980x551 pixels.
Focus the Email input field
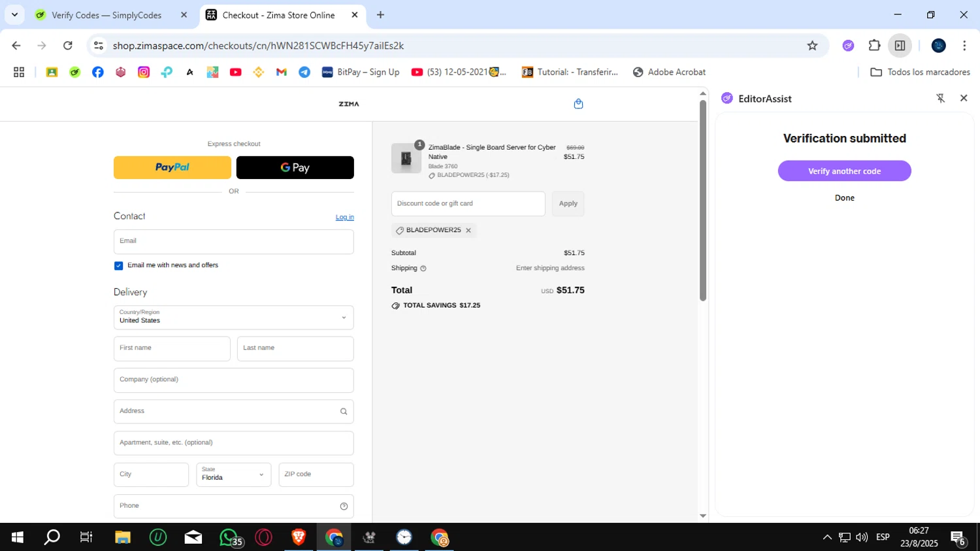234,242
